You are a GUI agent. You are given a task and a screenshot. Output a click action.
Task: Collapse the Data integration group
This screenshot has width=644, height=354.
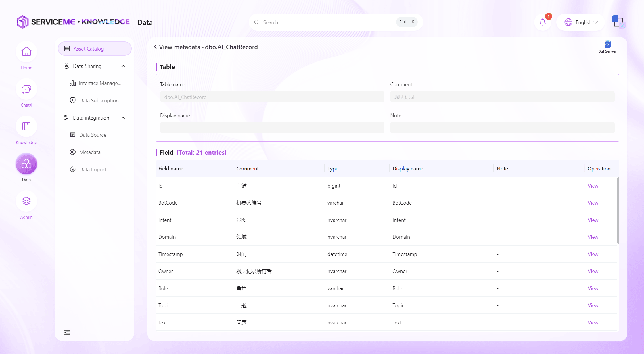(123, 118)
